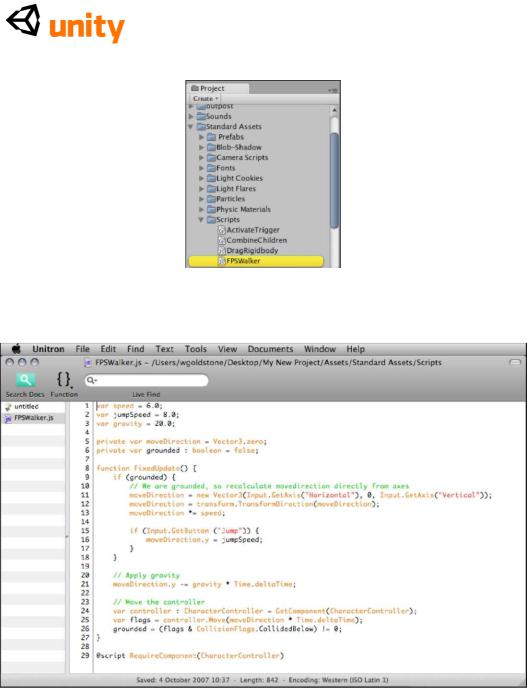Click the Light Cookies folder icon

point(212,178)
